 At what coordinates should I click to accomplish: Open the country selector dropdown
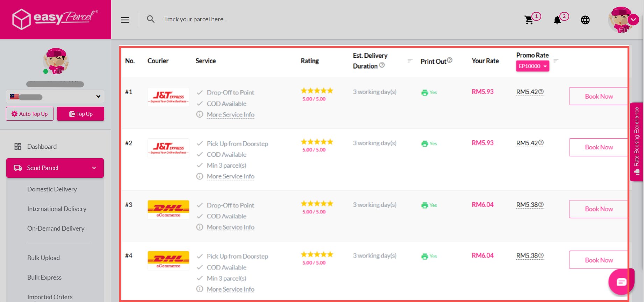[55, 97]
